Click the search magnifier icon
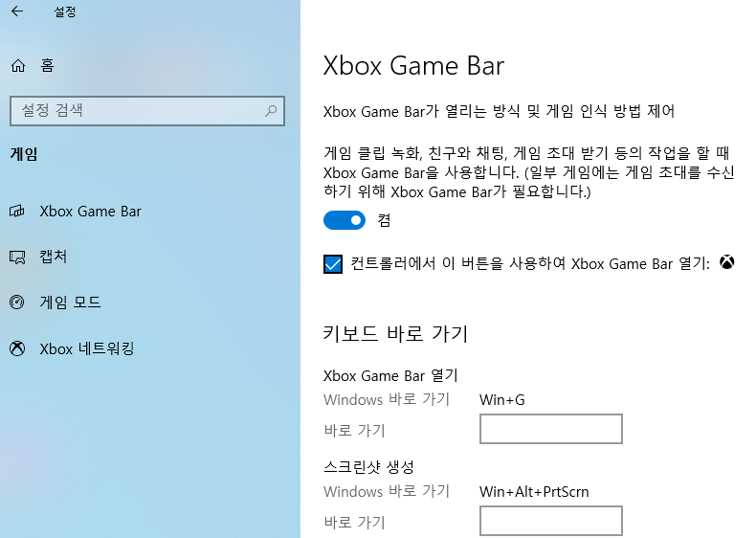Image resolution: width=756 pixels, height=538 pixels. (x=271, y=111)
